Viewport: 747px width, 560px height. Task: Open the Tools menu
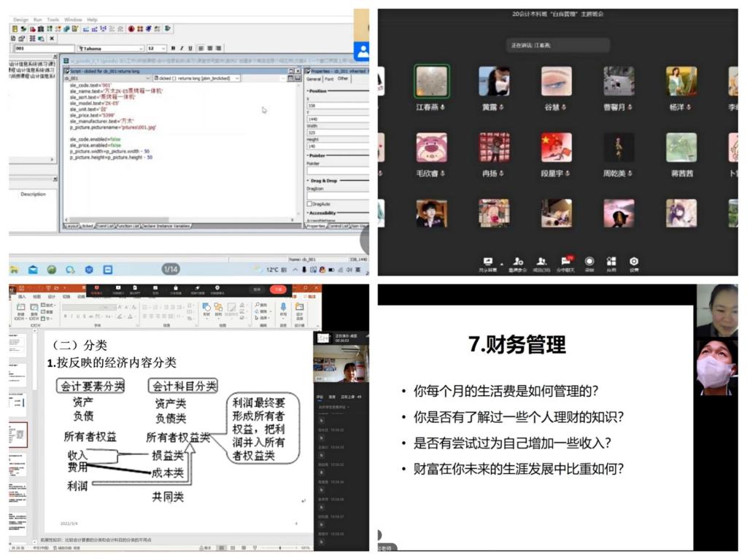click(53, 20)
